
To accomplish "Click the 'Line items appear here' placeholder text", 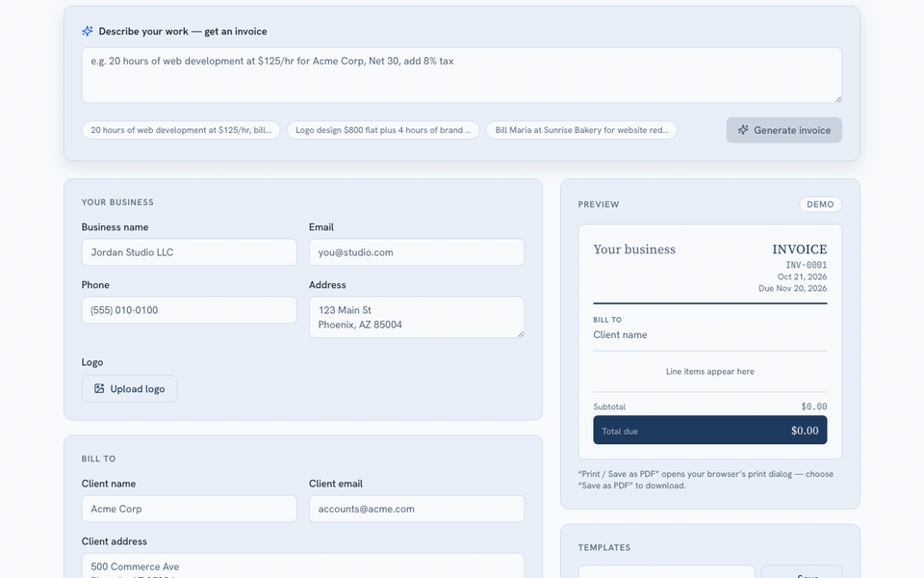I will (x=710, y=372).
